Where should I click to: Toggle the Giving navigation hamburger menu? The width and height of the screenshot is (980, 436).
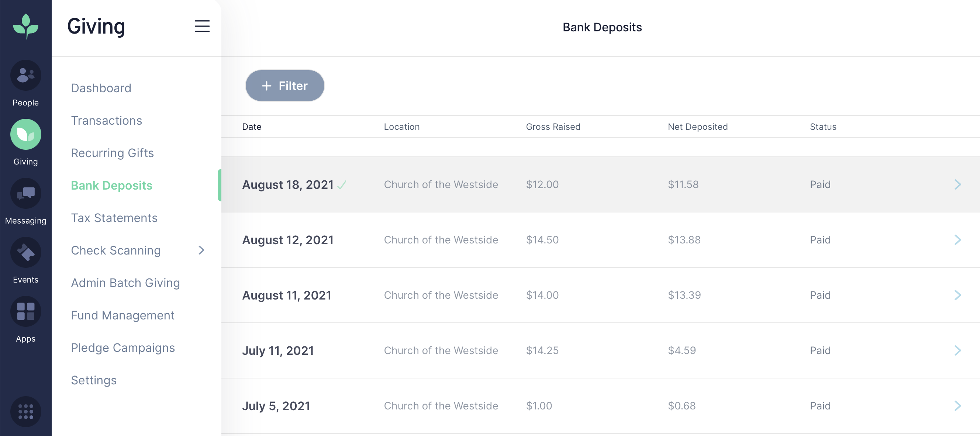202,26
